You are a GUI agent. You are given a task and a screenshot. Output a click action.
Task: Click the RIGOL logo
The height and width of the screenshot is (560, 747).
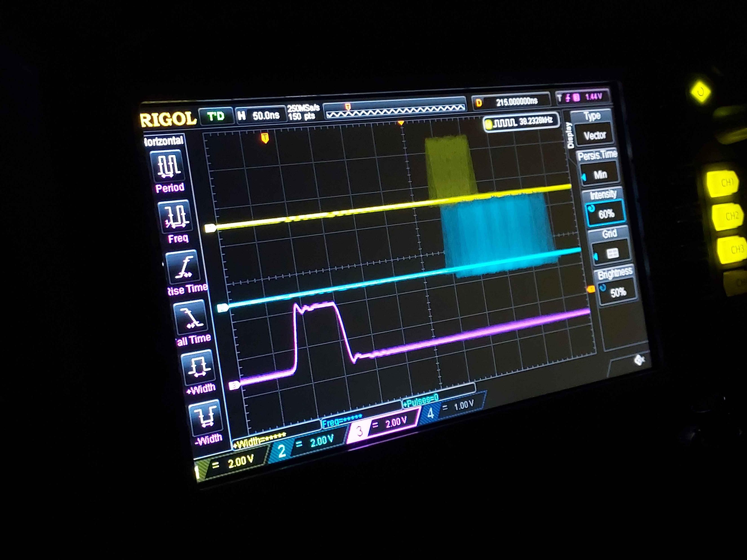point(168,119)
